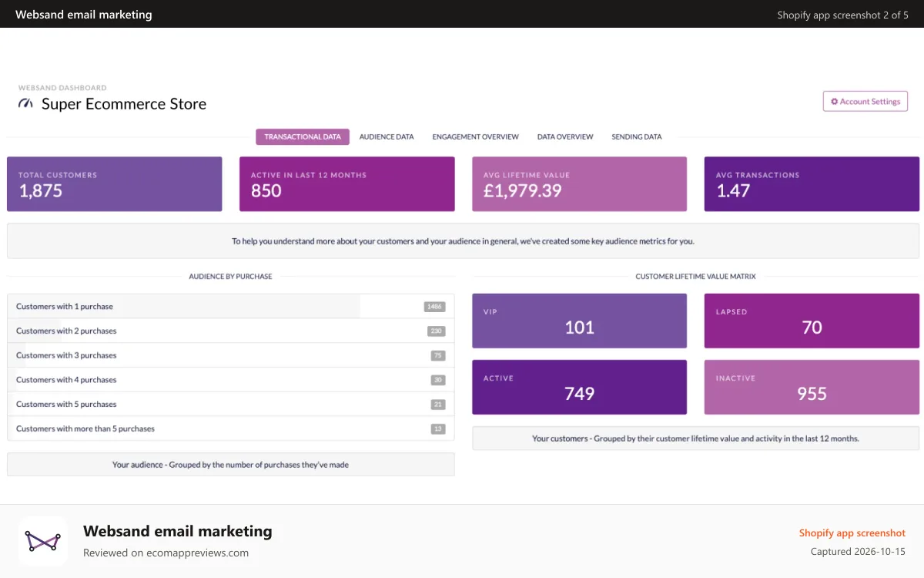Click the Active in Last 12 Months card
924x578 pixels.
[x=347, y=184]
